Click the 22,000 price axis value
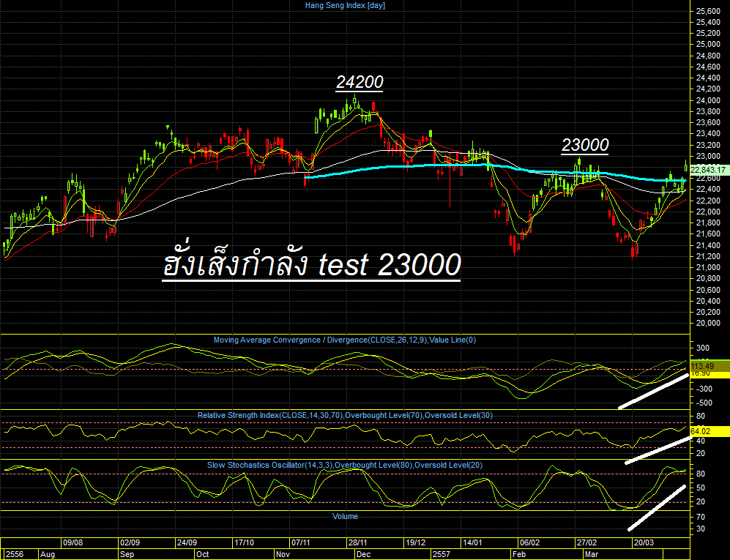730x560 pixels. coord(707,212)
